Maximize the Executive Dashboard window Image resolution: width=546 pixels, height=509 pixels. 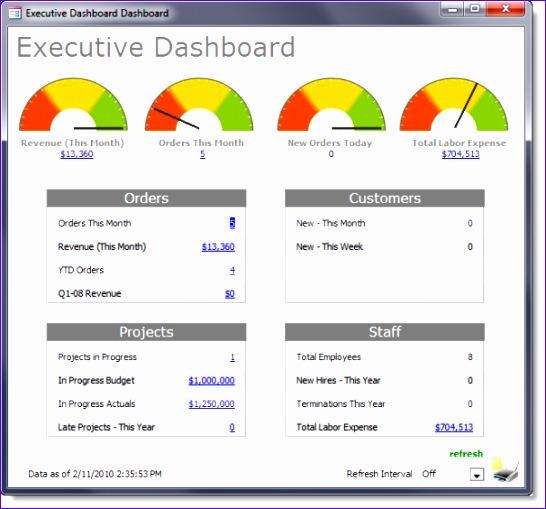click(475, 9)
